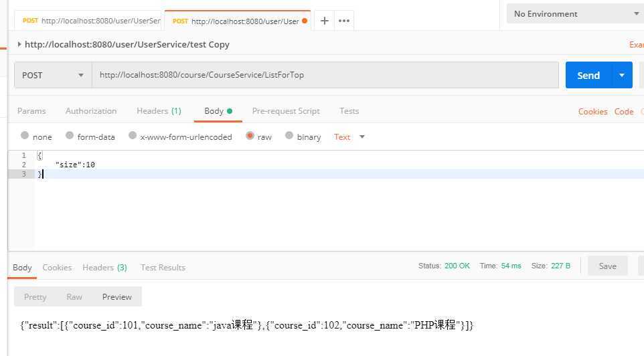Click the request URL input field

point(325,75)
